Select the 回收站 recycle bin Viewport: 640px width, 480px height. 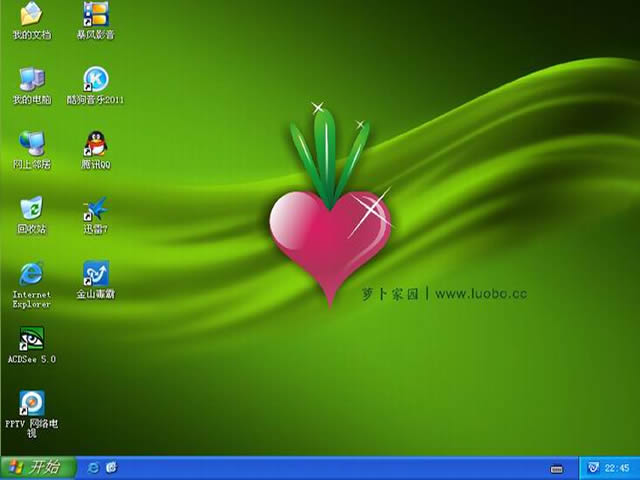tap(31, 208)
